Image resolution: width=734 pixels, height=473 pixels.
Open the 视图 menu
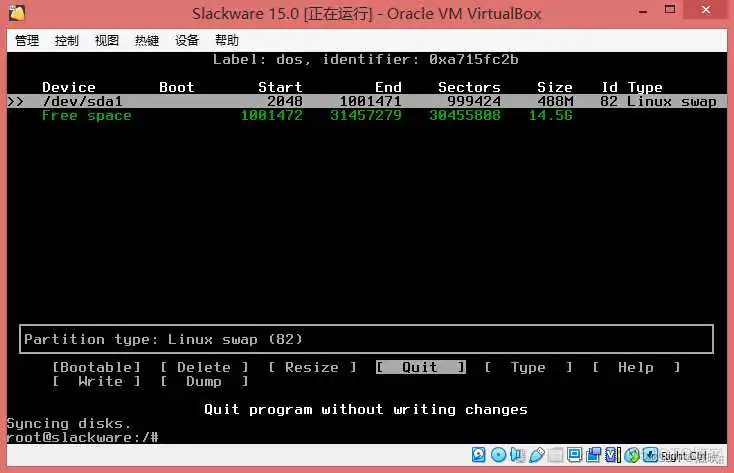click(107, 41)
